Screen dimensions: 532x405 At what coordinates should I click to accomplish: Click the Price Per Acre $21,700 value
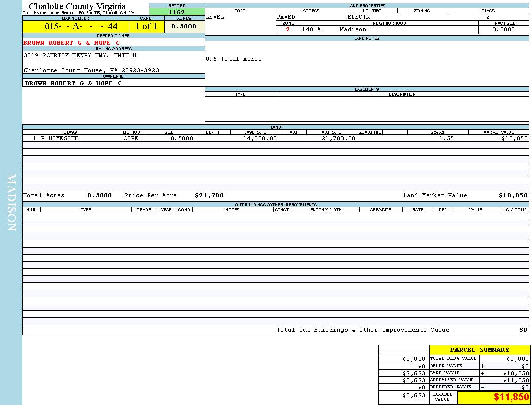pos(209,195)
